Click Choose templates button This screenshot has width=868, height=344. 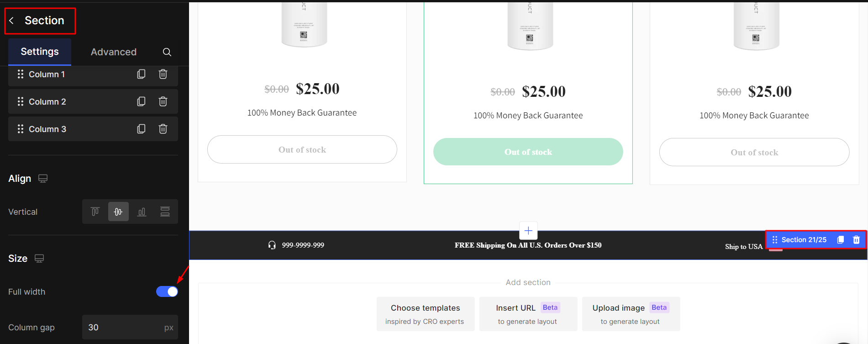425,314
